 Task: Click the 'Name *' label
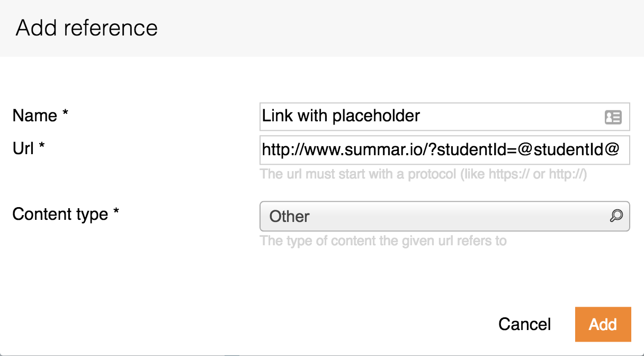point(41,116)
